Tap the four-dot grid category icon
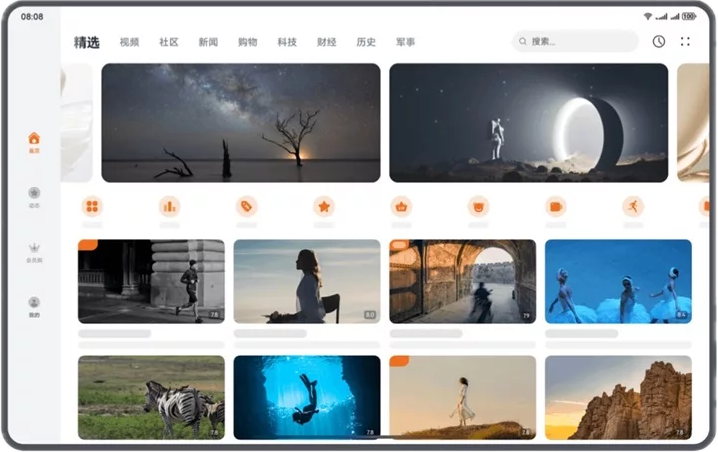718x452 pixels. [x=92, y=206]
